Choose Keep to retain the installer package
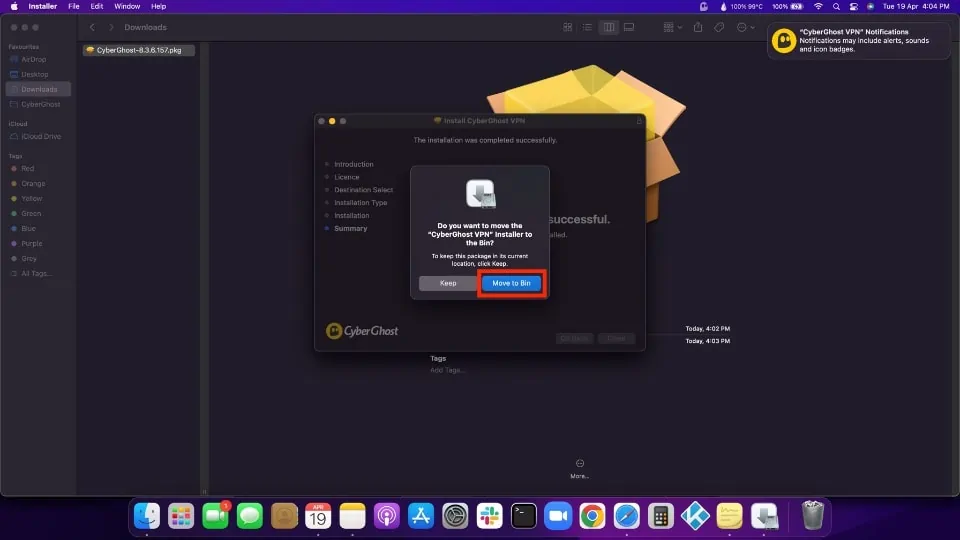Image resolution: width=960 pixels, height=540 pixels. (448, 283)
